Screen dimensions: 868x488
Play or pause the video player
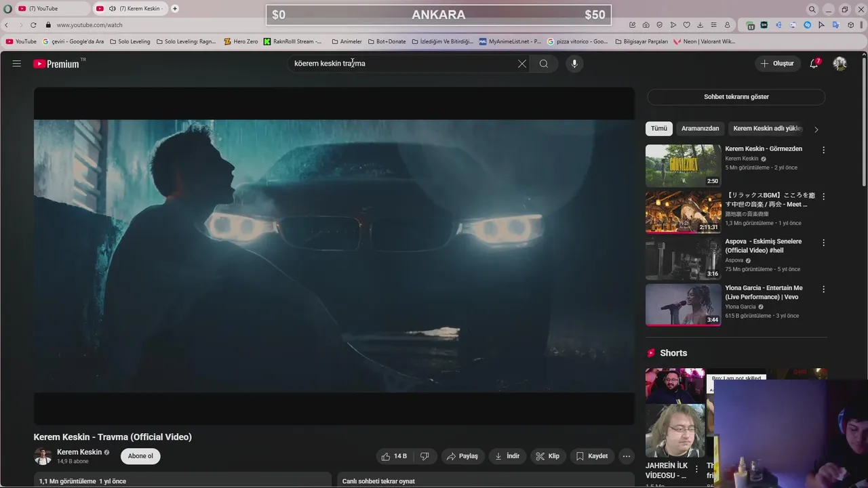click(334, 256)
